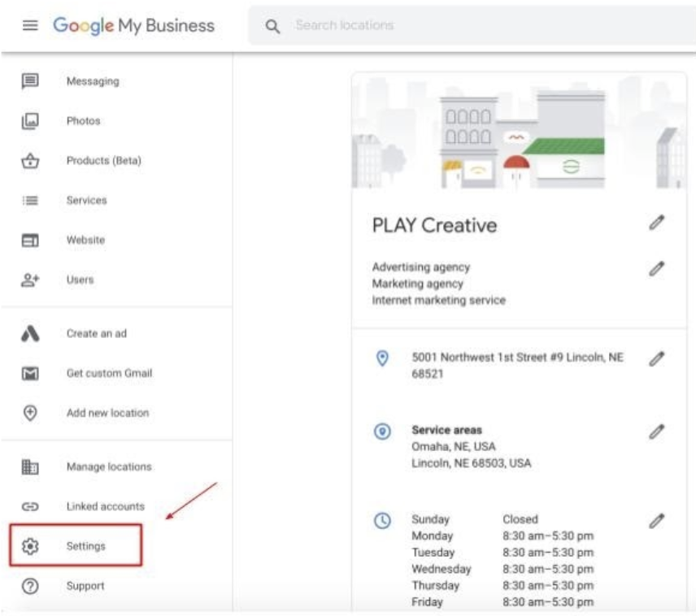Edit the Service areas with the pencil
The image size is (696, 616).
(656, 432)
